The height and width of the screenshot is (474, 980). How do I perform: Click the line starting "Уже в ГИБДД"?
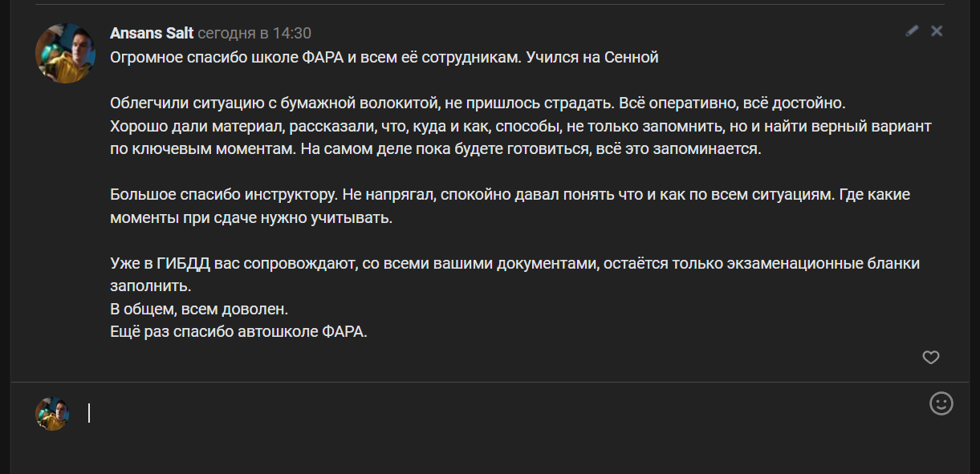tap(514, 263)
